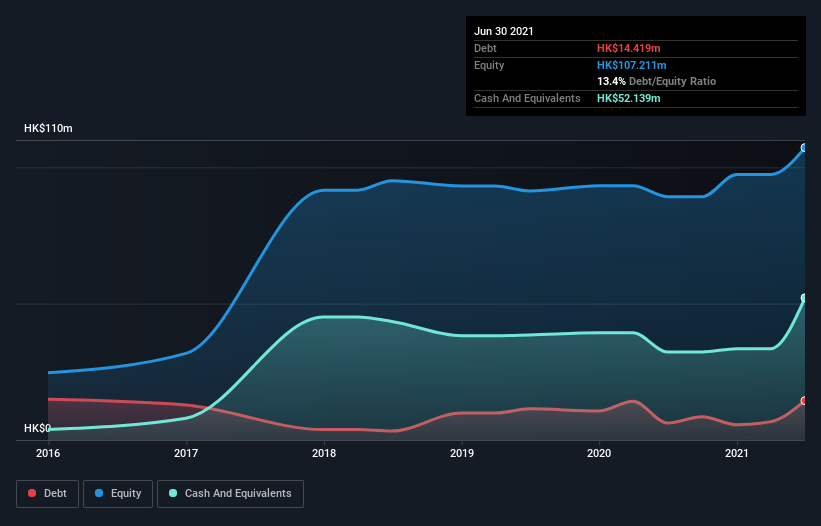821x526 pixels.
Task: Click the Equity label in tooltip
Action: tap(489, 65)
